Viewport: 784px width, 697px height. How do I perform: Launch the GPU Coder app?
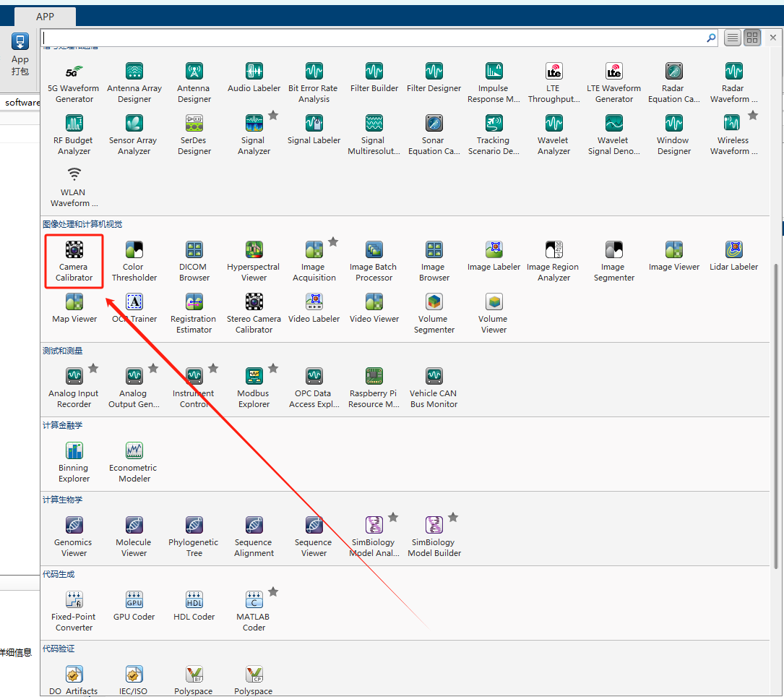tap(134, 607)
